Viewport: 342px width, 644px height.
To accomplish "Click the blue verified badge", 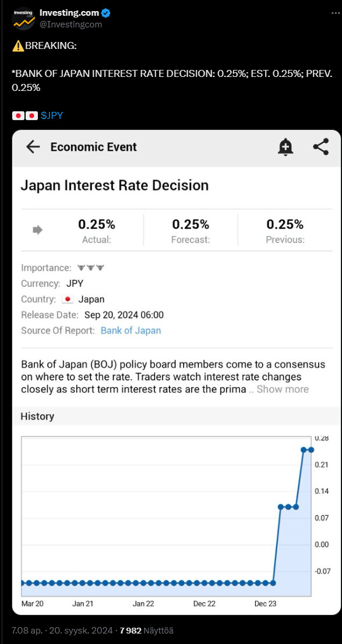I will tap(106, 13).
